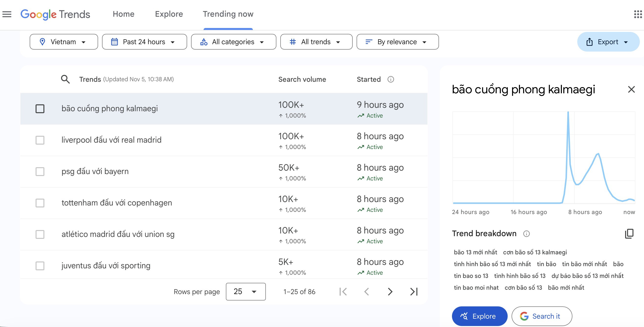Tick the juventus đấu với sporting checkbox
Screen dimensions: 644x327
coord(40,266)
